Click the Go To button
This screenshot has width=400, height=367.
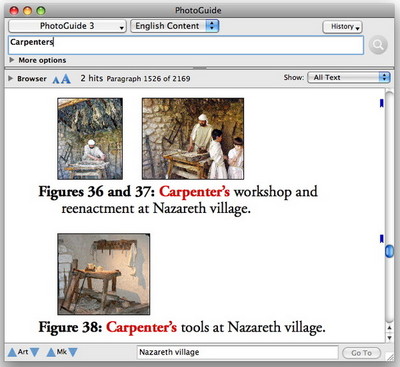(x=361, y=353)
